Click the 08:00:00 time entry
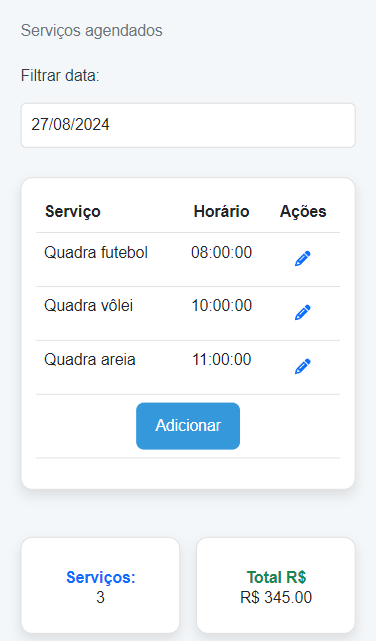The image size is (376, 641). tap(222, 252)
